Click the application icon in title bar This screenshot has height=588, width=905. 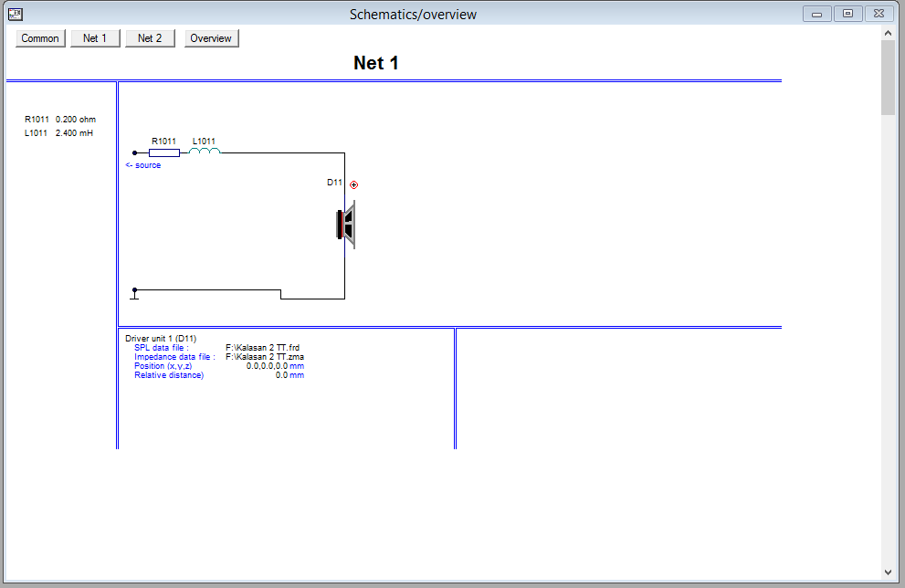point(16,14)
